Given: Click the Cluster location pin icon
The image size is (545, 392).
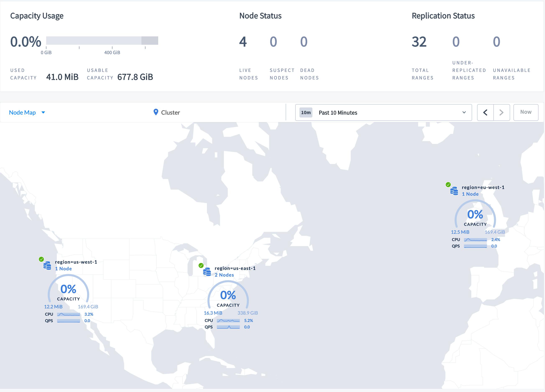Looking at the screenshot, I should coord(156,112).
